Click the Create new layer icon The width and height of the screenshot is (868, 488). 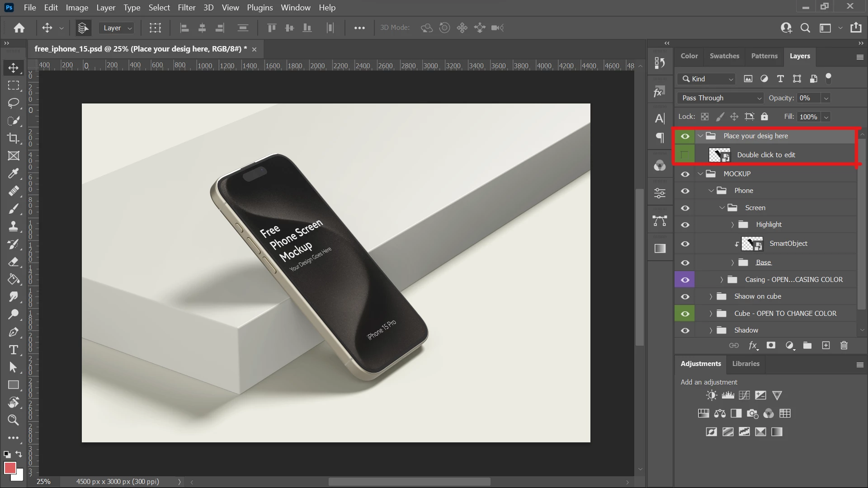click(826, 346)
